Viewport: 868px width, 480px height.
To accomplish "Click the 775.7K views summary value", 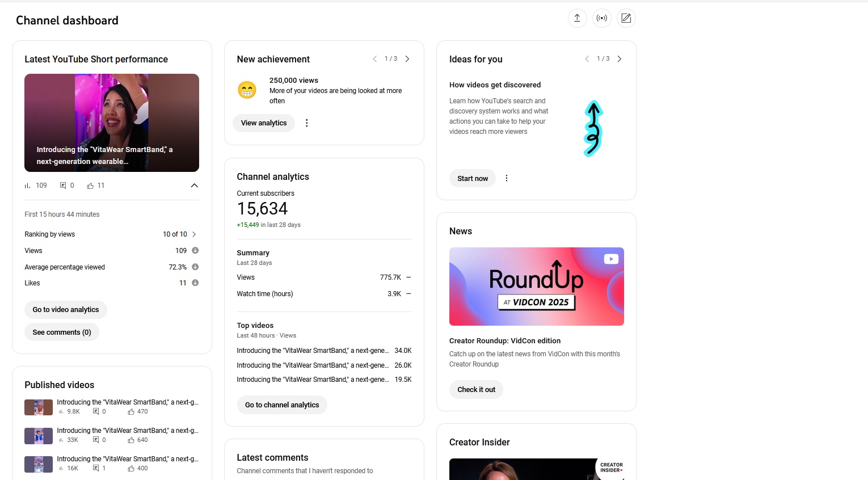I will pos(390,277).
